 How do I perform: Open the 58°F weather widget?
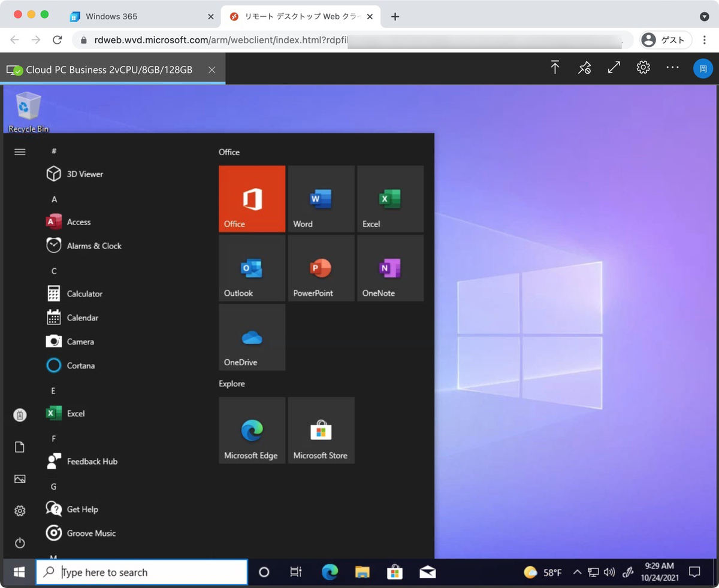(x=543, y=572)
